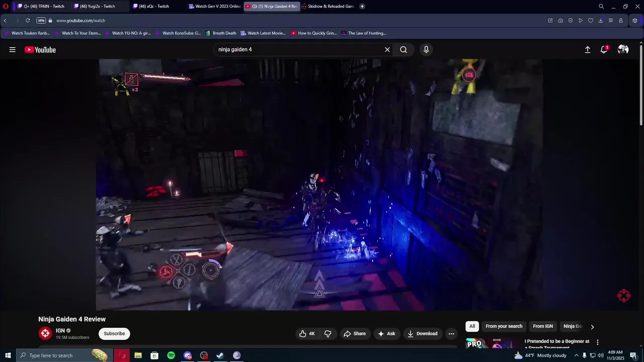This screenshot has height=362, width=644.
Task: Switch to the Watch Gen V 2023 Online tab
Action: pyautogui.click(x=214, y=7)
